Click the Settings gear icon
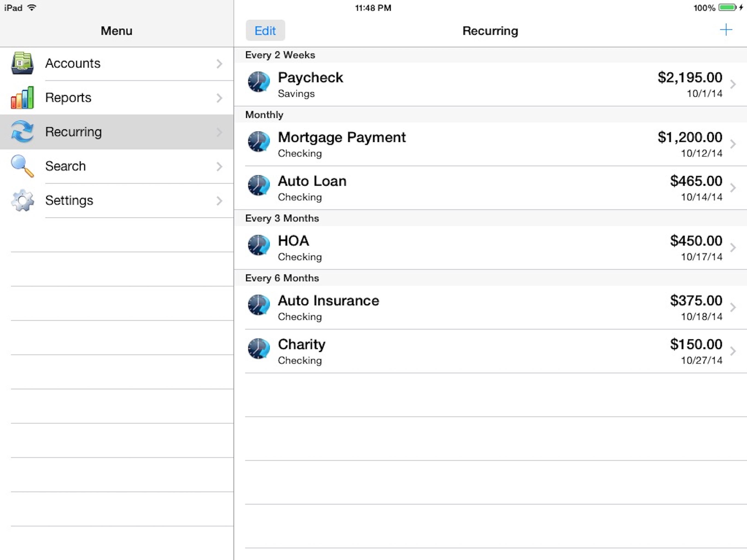The height and width of the screenshot is (560, 747). (22, 200)
